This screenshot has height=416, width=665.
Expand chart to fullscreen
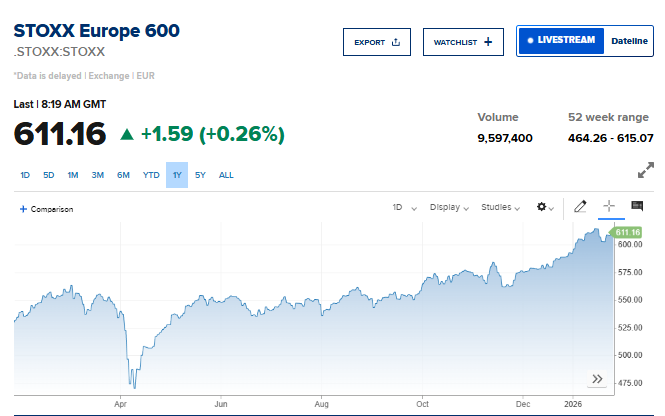(x=646, y=172)
